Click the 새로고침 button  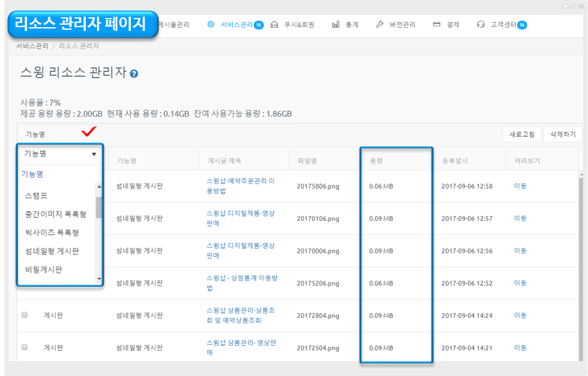522,134
